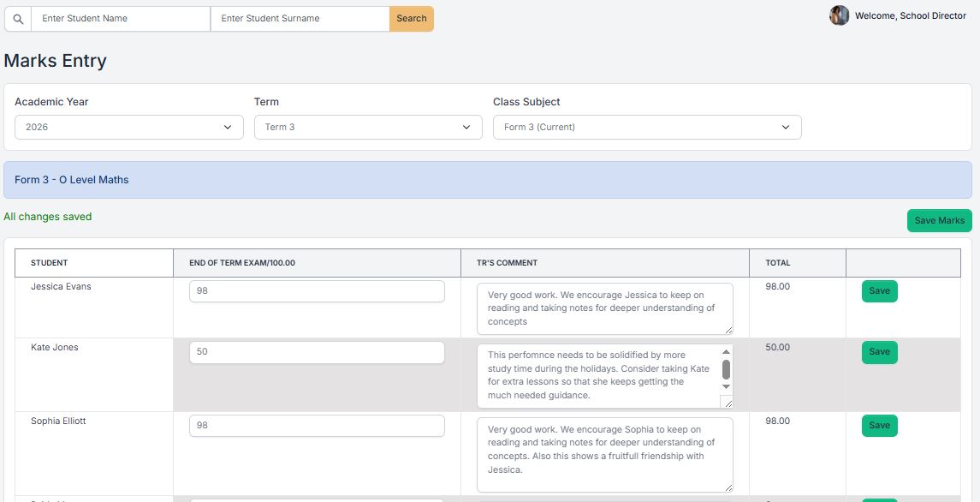Click the Enter Student Surname field
This screenshot has width=980, height=502.
(x=300, y=19)
